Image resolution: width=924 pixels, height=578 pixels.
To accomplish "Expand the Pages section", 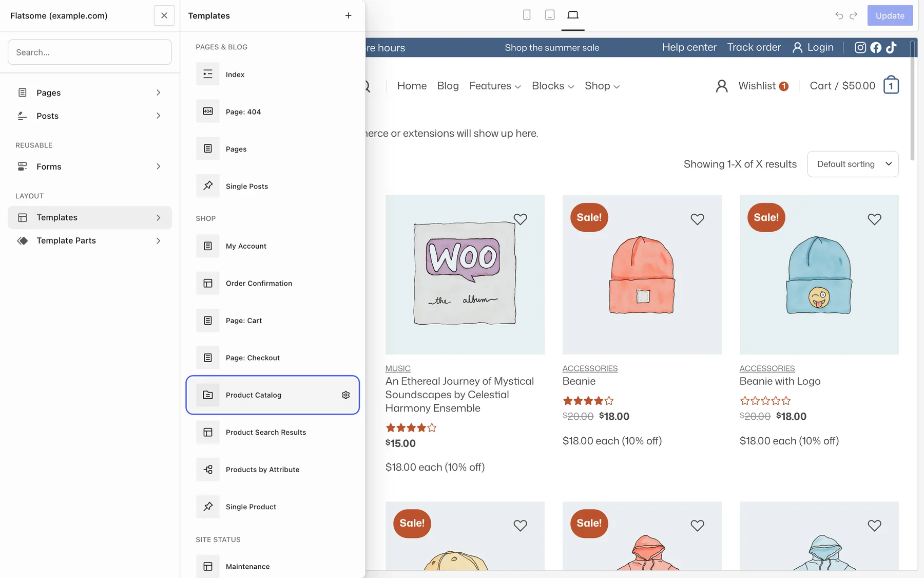I will click(x=90, y=92).
